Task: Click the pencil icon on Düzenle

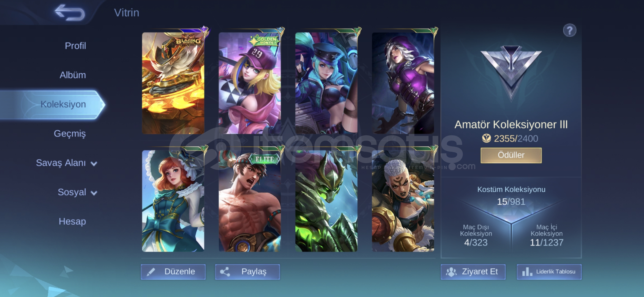Action: tap(151, 272)
